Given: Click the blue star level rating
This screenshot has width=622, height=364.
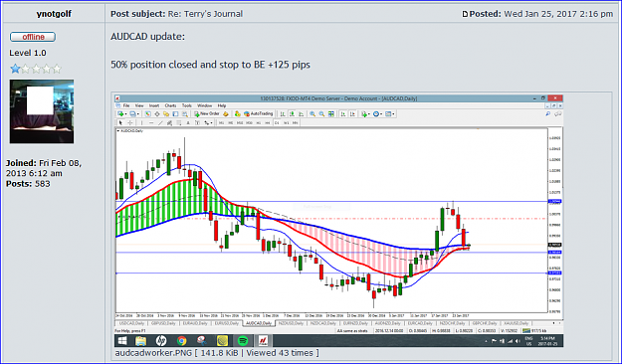Looking at the screenshot, I should [x=15, y=69].
